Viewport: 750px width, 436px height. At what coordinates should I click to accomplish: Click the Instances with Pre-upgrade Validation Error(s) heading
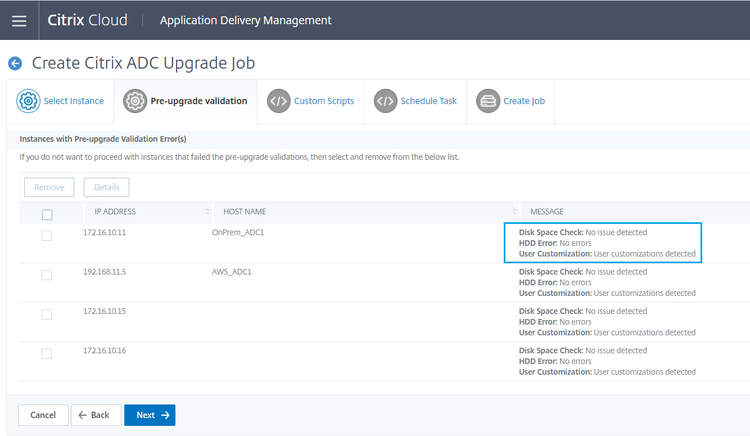(x=103, y=139)
